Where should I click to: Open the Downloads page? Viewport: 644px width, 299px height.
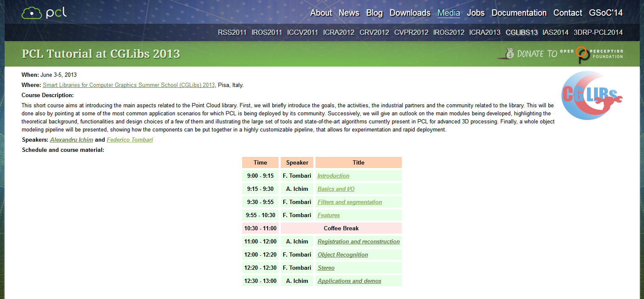[x=410, y=13]
